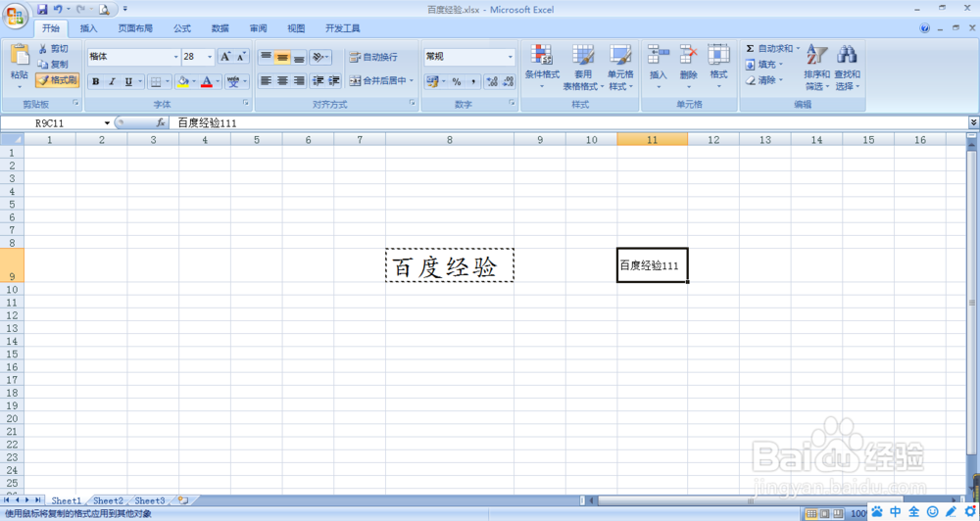
Task: Switch to the 插入 ribbon tab
Action: coord(89,28)
